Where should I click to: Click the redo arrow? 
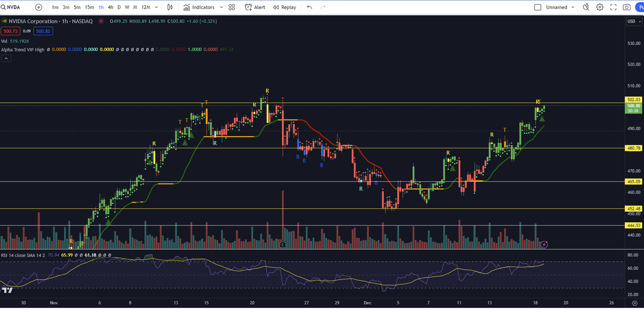(323, 7)
